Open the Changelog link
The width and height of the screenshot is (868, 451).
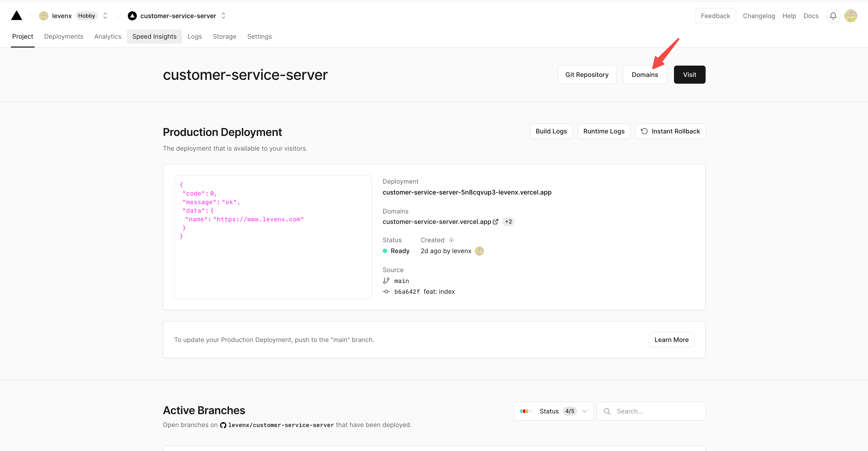click(759, 16)
